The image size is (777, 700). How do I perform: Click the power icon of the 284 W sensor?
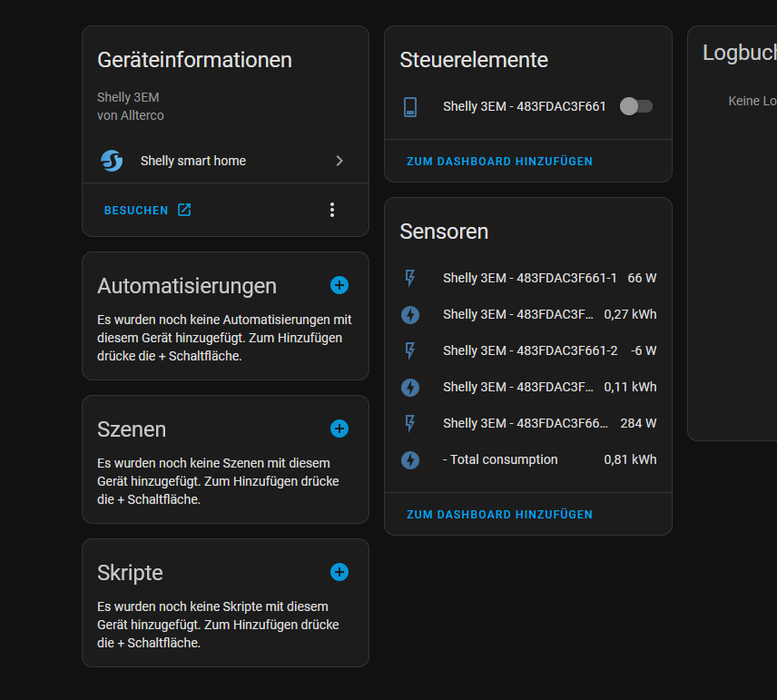coord(410,423)
